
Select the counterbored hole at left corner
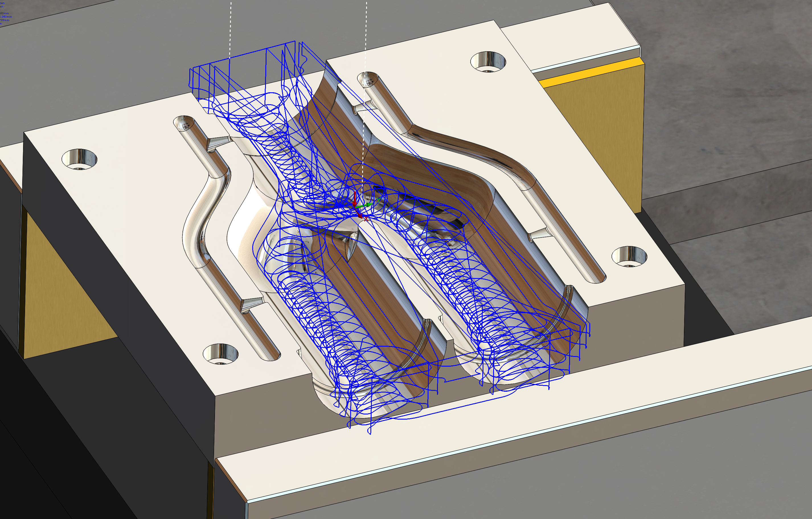(x=79, y=159)
